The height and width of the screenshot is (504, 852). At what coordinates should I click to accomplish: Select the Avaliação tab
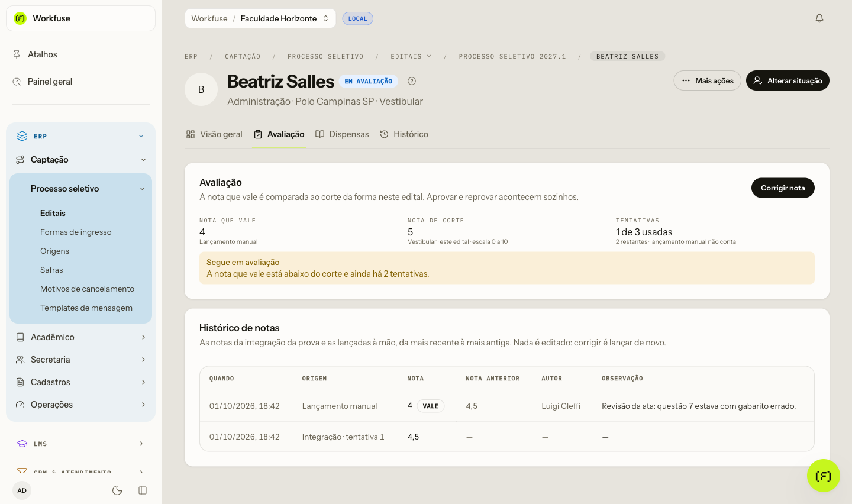point(279,134)
